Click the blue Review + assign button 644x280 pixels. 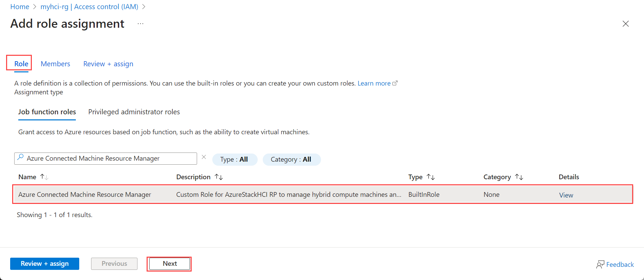(45, 264)
